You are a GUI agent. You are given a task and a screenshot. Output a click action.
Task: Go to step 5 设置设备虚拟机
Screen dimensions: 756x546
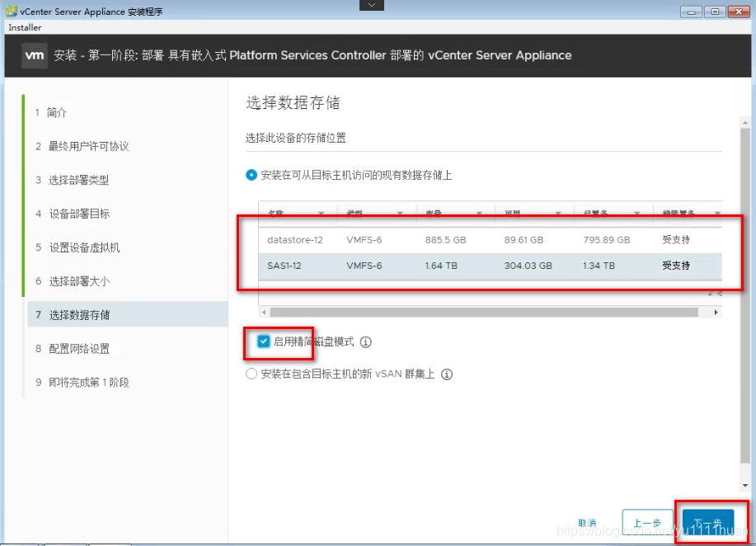pos(77,247)
